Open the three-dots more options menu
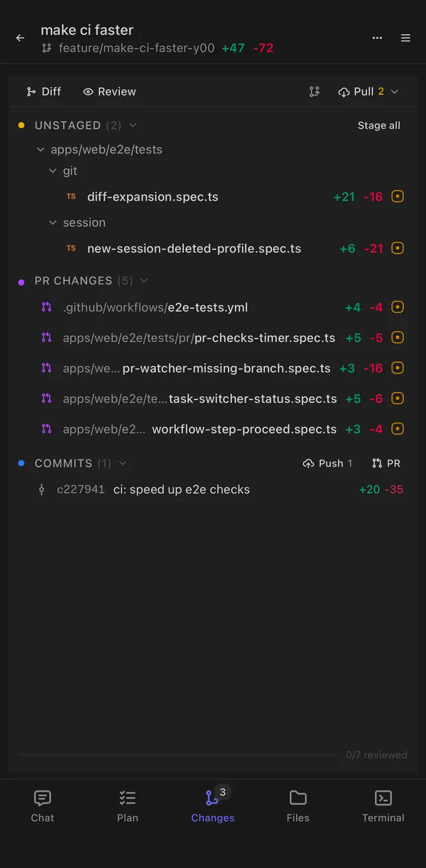The height and width of the screenshot is (868, 426). 377,38
